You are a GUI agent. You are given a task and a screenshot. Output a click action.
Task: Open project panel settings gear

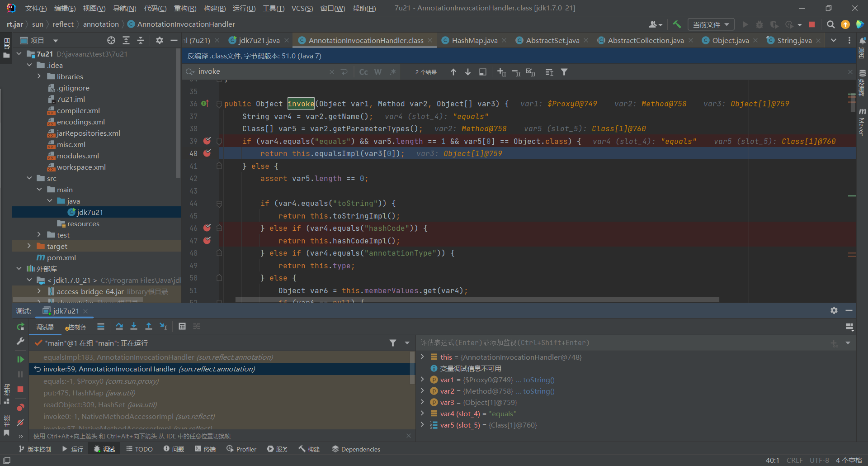(160, 40)
